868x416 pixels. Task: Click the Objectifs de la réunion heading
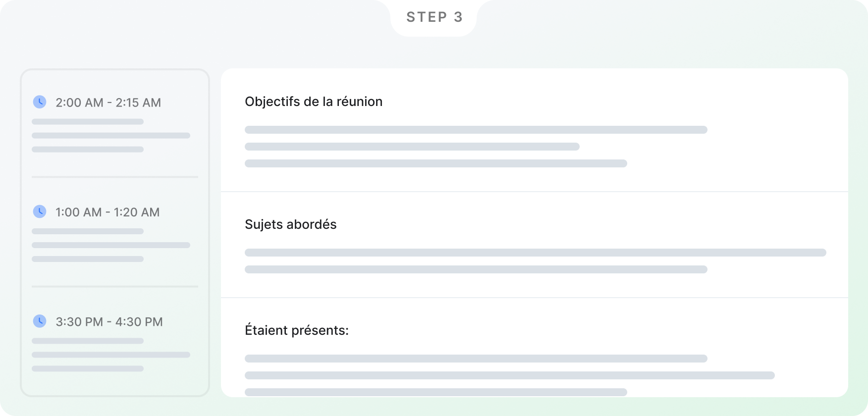tap(314, 102)
